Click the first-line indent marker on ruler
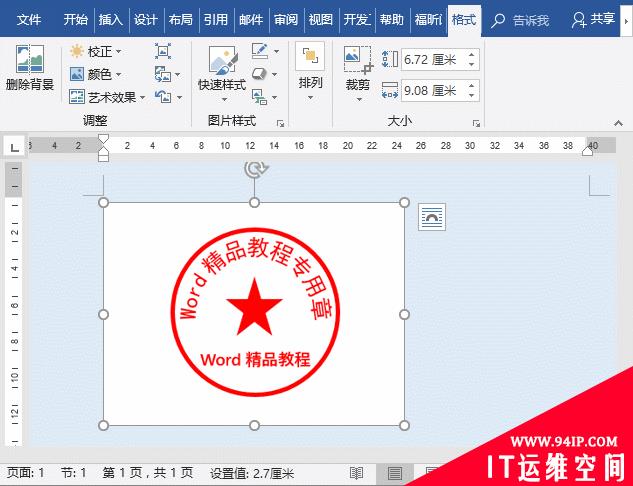This screenshot has height=486, width=633. pos(103,139)
